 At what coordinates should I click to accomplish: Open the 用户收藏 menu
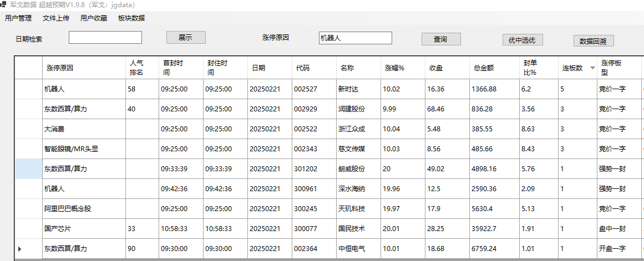94,18
